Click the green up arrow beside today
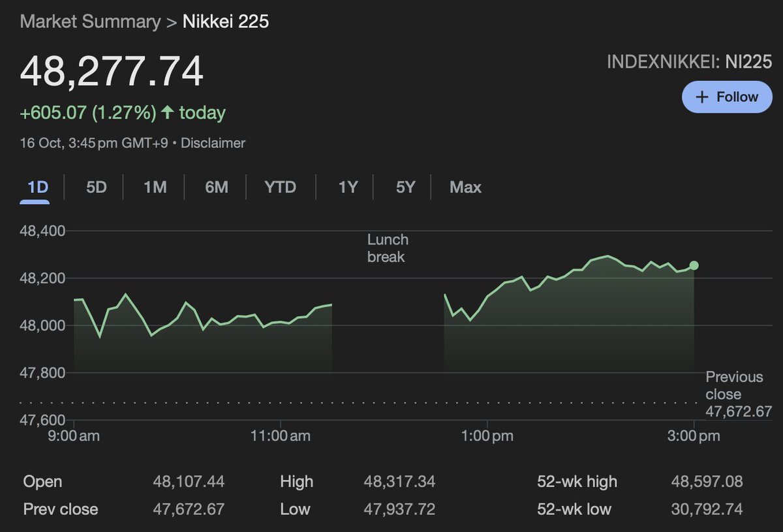783x532 pixels. coord(168,113)
